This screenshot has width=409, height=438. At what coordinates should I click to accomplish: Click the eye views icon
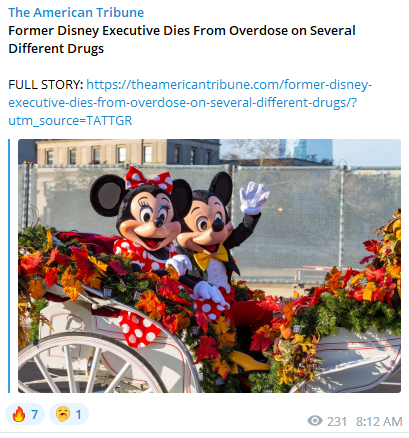pos(315,421)
